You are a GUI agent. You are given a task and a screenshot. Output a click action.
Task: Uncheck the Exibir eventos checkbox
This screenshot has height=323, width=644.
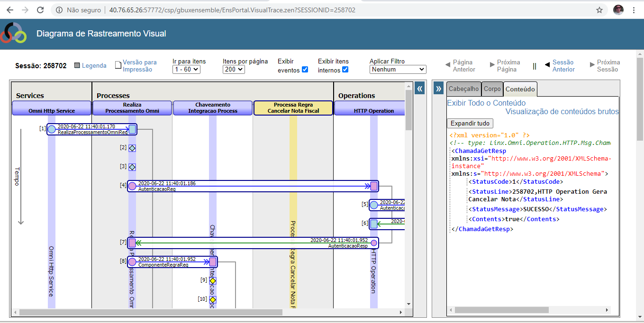click(305, 70)
